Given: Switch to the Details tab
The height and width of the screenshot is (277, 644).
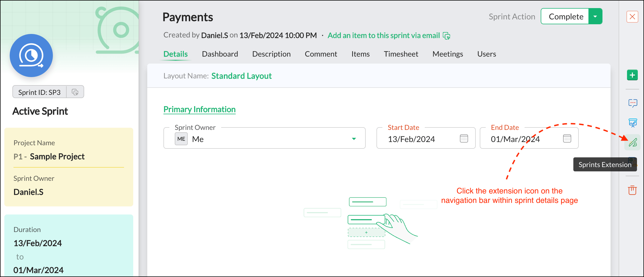Looking at the screenshot, I should (176, 54).
